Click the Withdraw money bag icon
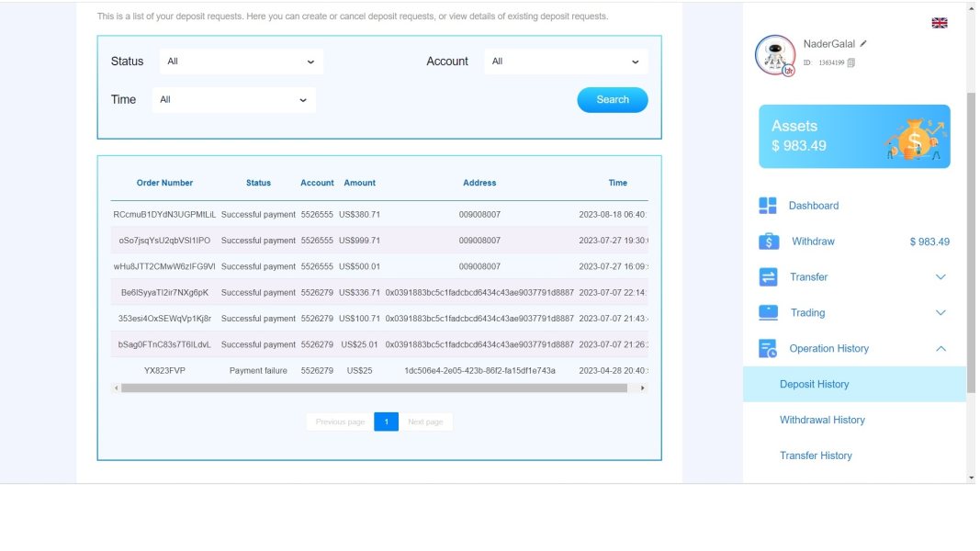980x551 pixels. coord(768,242)
